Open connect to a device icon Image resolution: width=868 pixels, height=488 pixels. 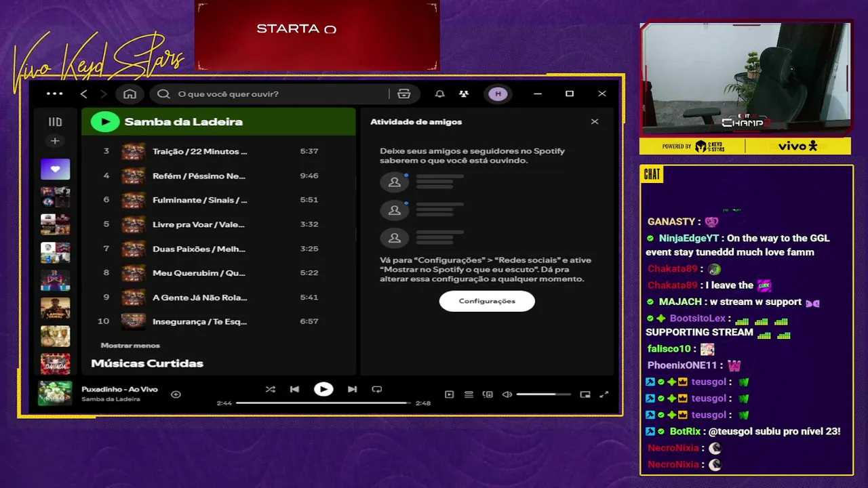click(x=488, y=394)
